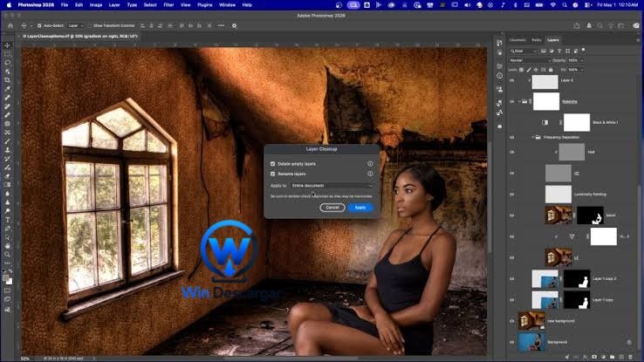Enable Auto-Select checkbox

[x=39, y=25]
